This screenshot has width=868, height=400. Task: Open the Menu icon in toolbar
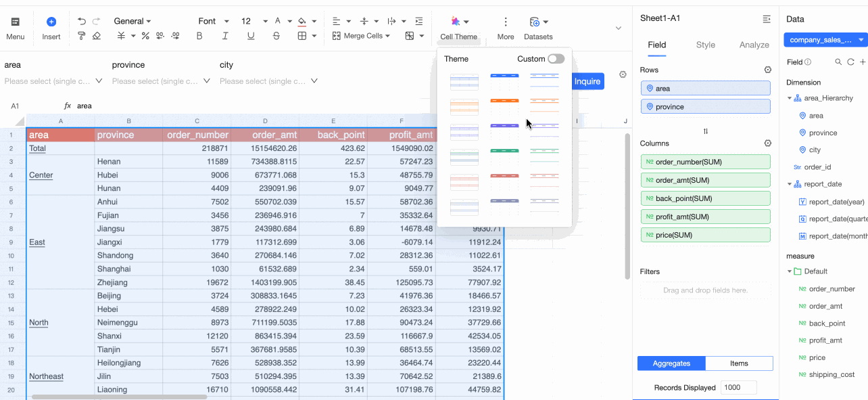coord(15,22)
